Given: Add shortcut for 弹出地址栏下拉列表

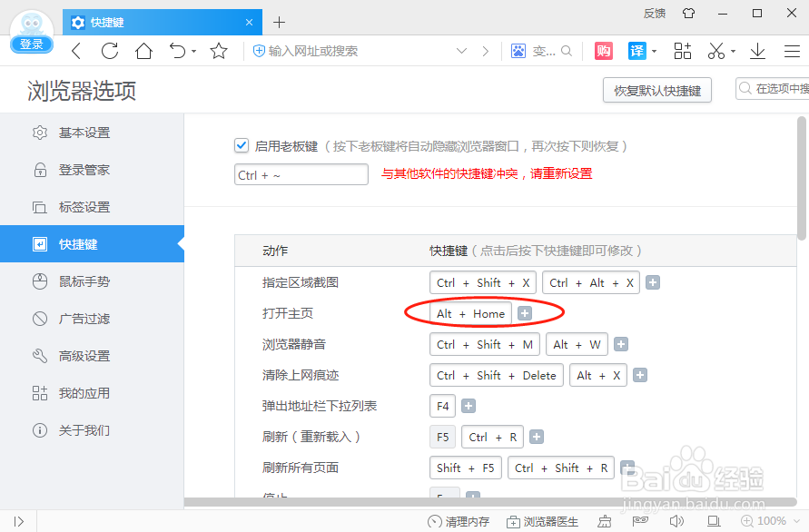Looking at the screenshot, I should click(x=469, y=406).
